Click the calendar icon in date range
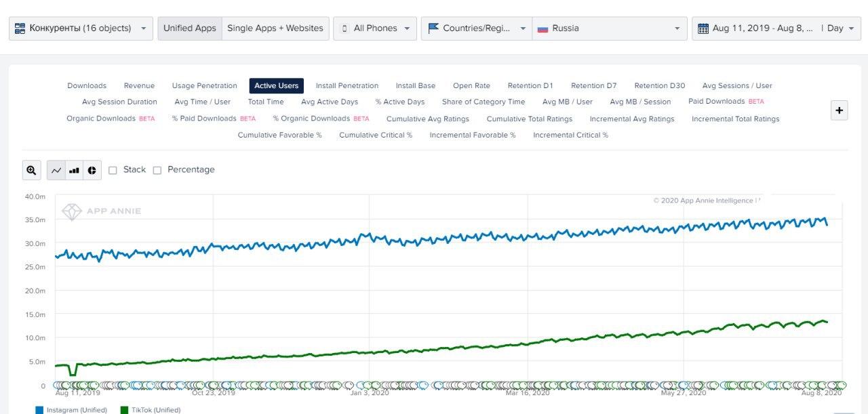 (703, 28)
